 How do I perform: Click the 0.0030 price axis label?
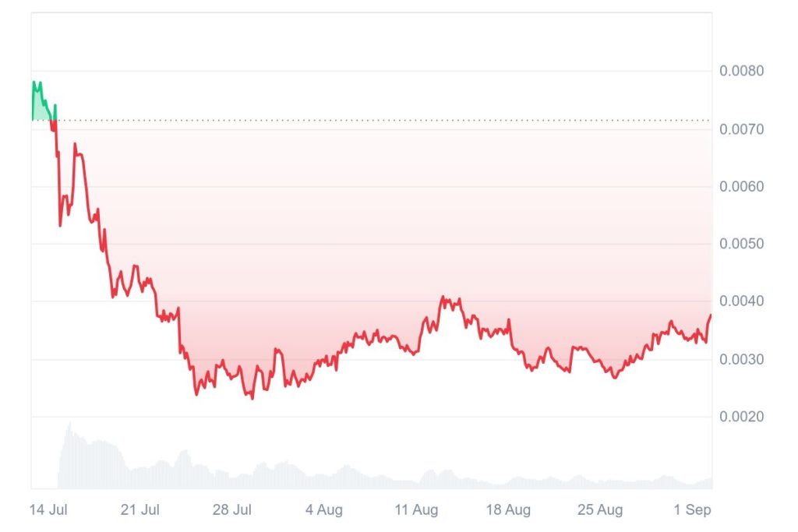742,360
